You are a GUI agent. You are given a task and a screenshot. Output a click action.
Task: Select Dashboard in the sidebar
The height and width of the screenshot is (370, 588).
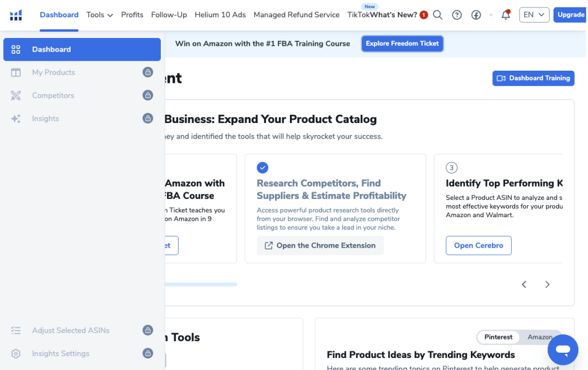pyautogui.click(x=82, y=49)
